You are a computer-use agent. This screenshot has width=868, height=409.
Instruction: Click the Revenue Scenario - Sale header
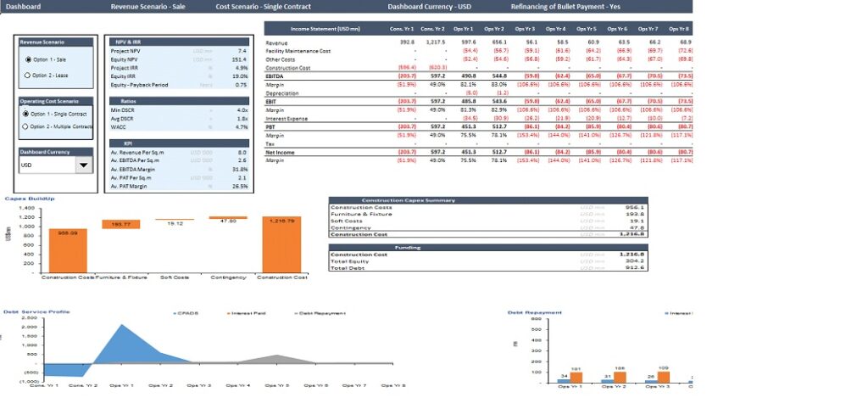pos(149,7)
